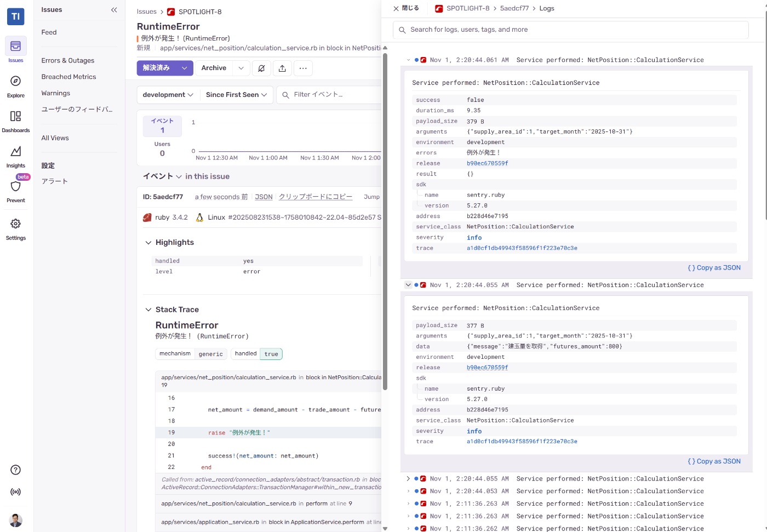Click the Jump link in the event header
Viewport: 767px width, 532px height.
click(x=371, y=197)
